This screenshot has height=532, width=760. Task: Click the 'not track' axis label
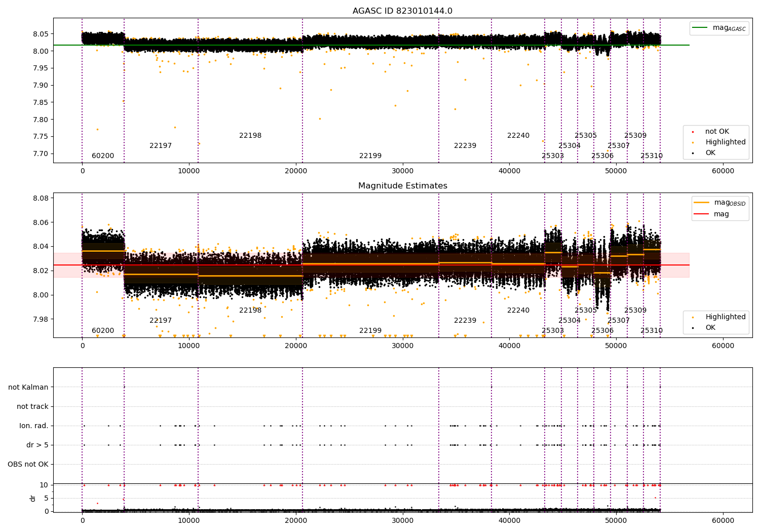click(32, 406)
